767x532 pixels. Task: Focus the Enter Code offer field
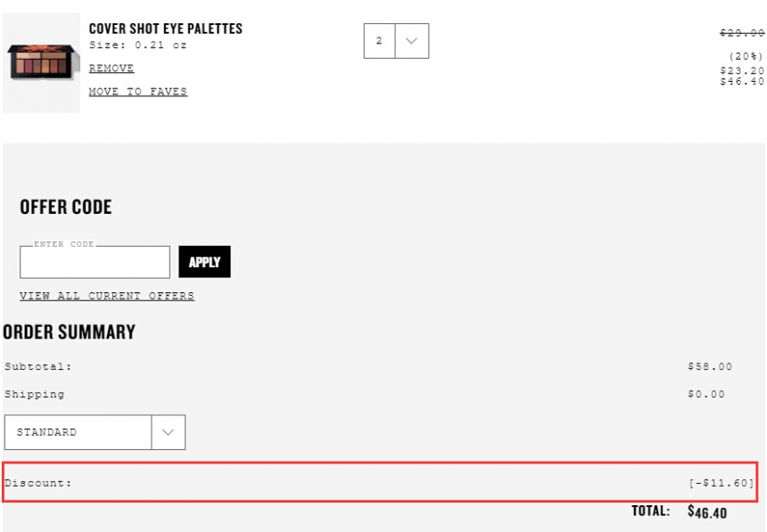(95, 262)
